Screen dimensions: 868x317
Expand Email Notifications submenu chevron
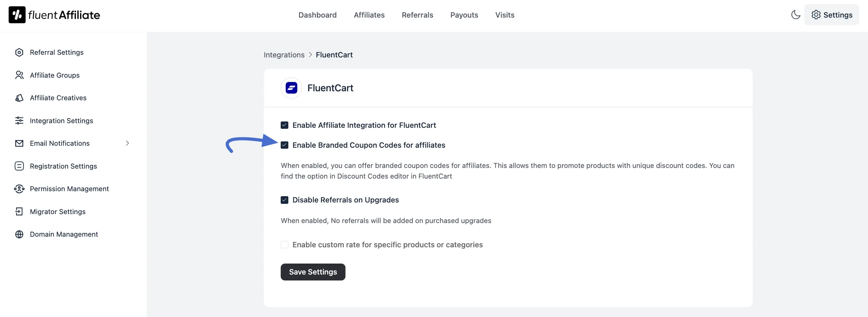click(x=127, y=143)
